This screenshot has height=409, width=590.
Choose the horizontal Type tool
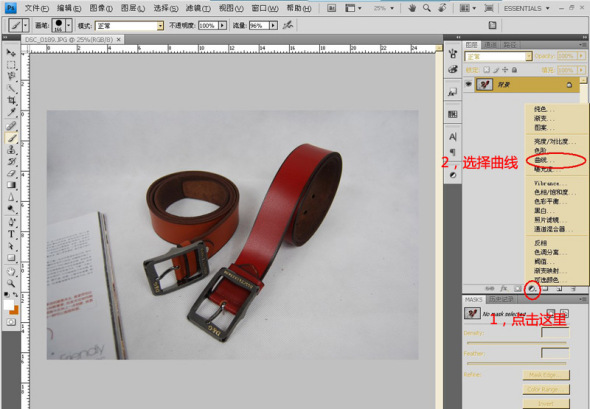pyautogui.click(x=11, y=234)
